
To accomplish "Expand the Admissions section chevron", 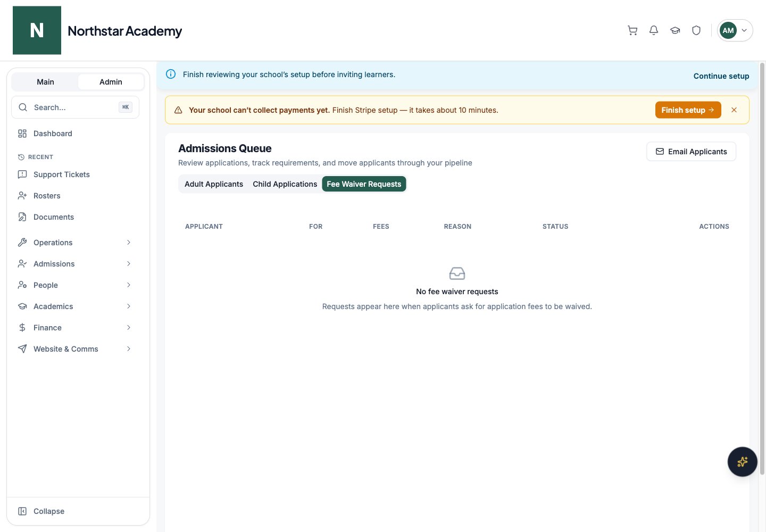I will pos(129,264).
